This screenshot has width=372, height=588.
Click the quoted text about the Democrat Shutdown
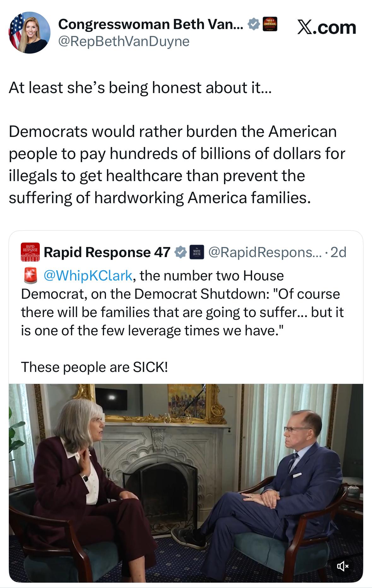[x=182, y=303]
